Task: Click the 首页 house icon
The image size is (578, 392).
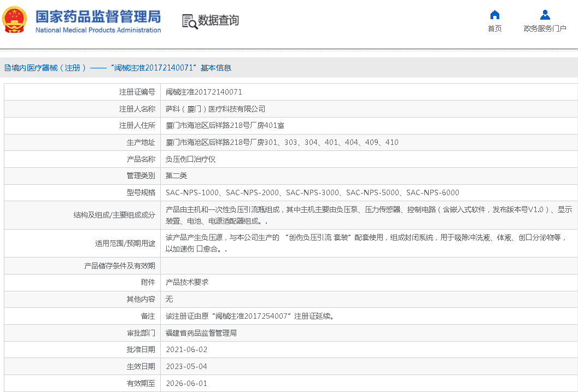Action: 494,15
